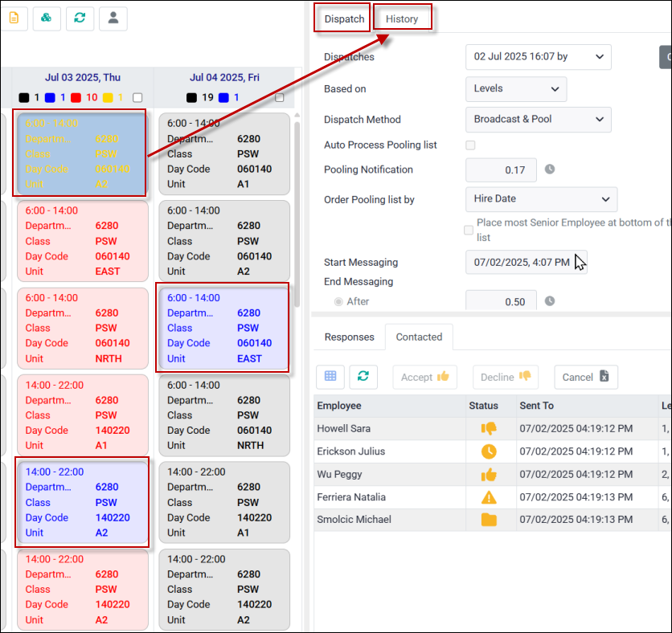The image size is (672, 633).
Task: Open the Dispatches dropdown
Action: (539, 57)
